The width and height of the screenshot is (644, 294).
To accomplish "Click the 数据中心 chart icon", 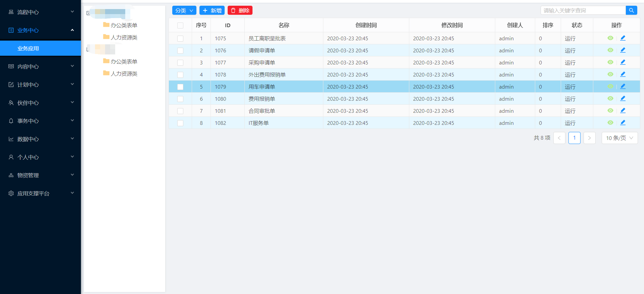I will (11, 139).
